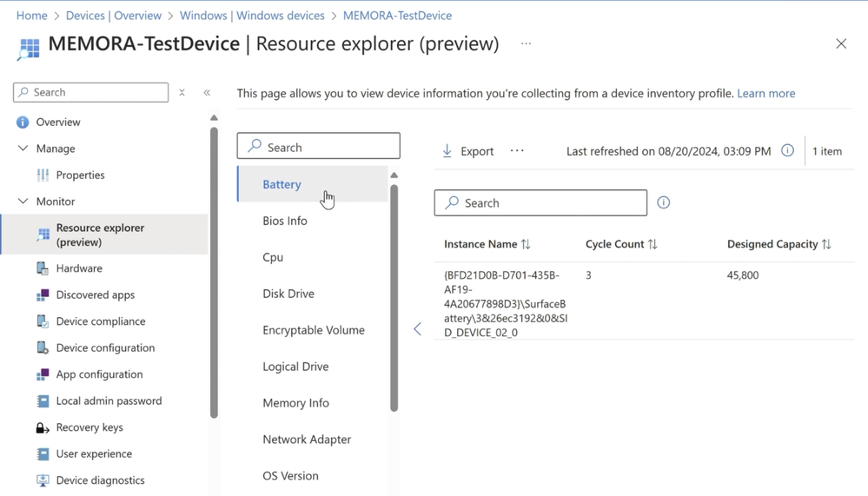Select the Encryptable Volume category
The height and width of the screenshot is (496, 868).
(x=313, y=330)
